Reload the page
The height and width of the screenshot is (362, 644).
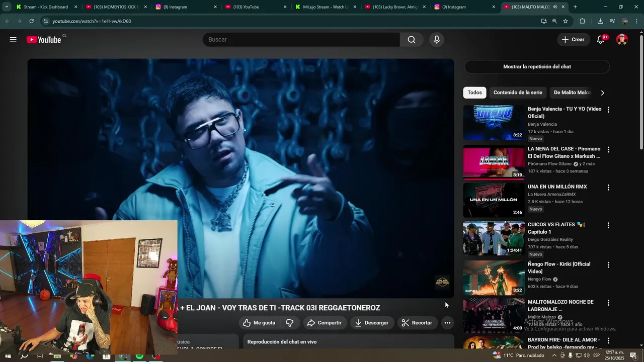31,21
